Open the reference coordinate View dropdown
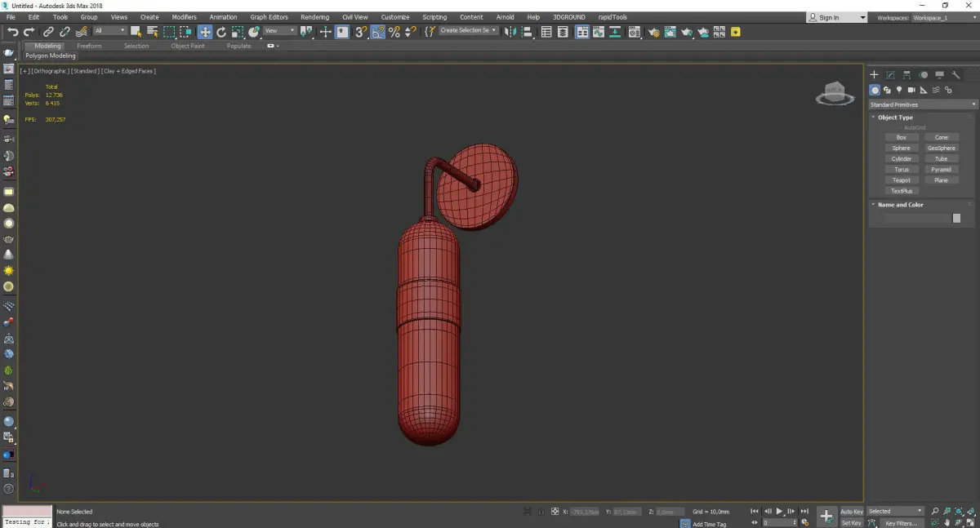 [280, 31]
